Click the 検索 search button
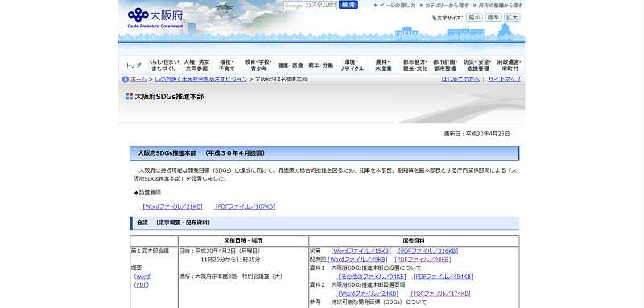644x308 pixels. click(x=349, y=5)
